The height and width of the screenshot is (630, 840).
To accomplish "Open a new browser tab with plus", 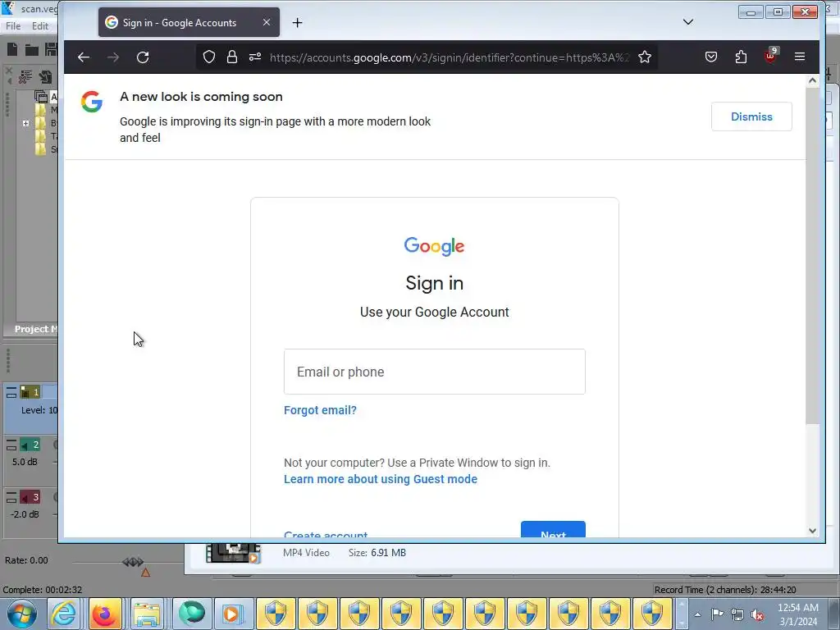I will 297,22.
